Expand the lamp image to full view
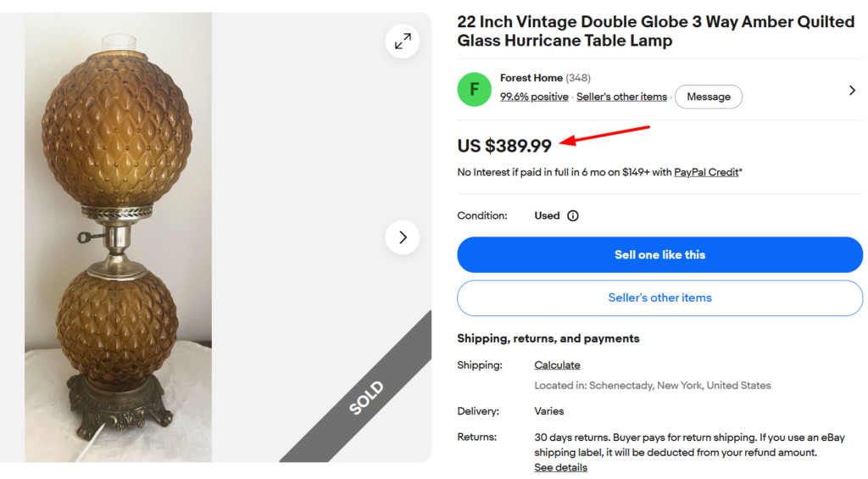 pyautogui.click(x=403, y=42)
